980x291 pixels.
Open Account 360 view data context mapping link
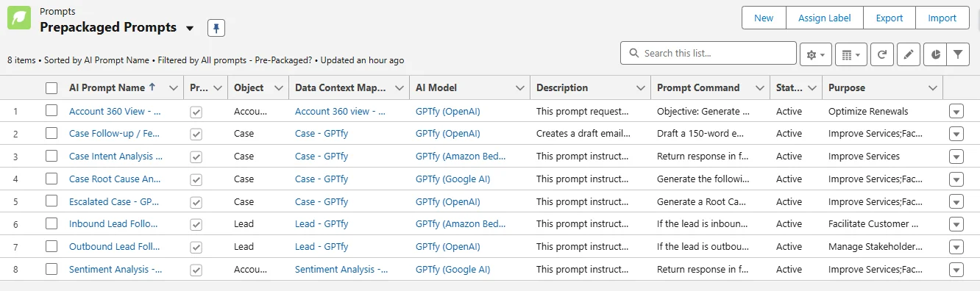click(x=341, y=112)
